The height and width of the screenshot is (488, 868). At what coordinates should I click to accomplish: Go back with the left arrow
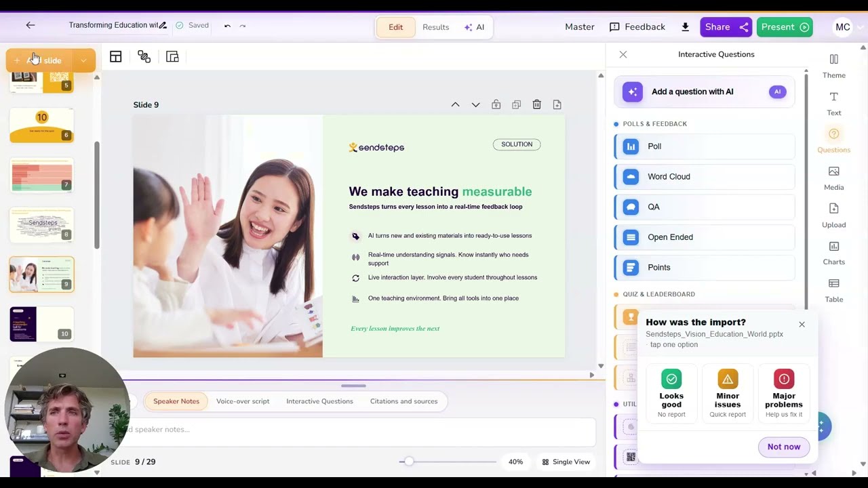(30, 25)
